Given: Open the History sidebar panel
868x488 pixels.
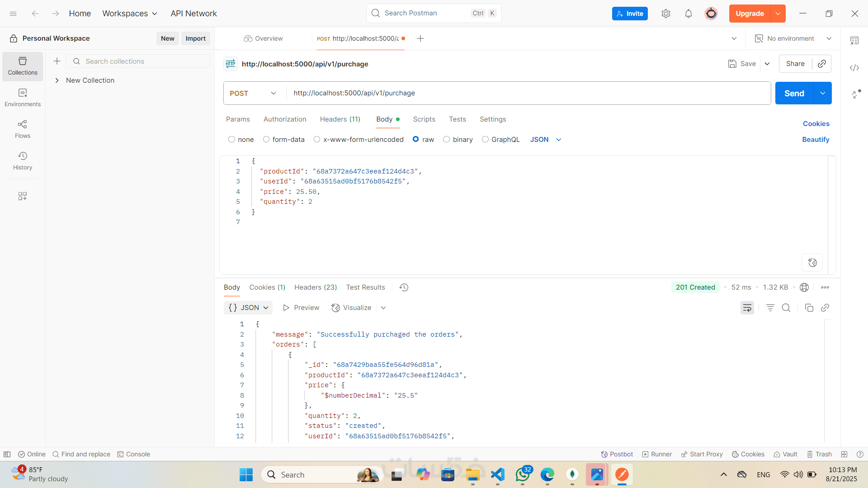Looking at the screenshot, I should 23,160.
